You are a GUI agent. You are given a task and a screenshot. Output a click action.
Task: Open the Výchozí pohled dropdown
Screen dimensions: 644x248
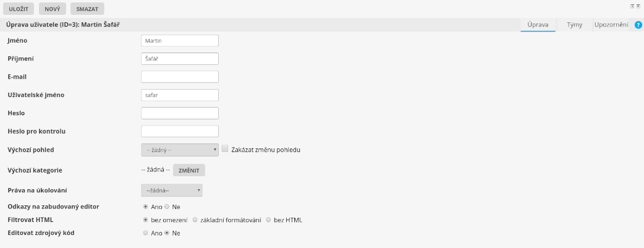click(x=180, y=150)
